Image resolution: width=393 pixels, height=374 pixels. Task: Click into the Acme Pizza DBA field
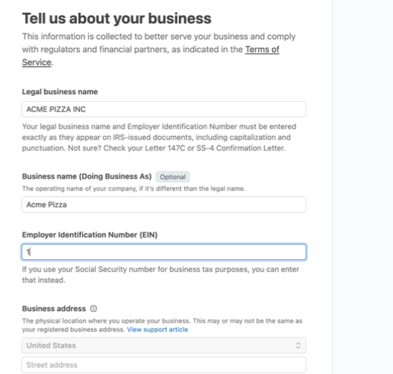(164, 204)
